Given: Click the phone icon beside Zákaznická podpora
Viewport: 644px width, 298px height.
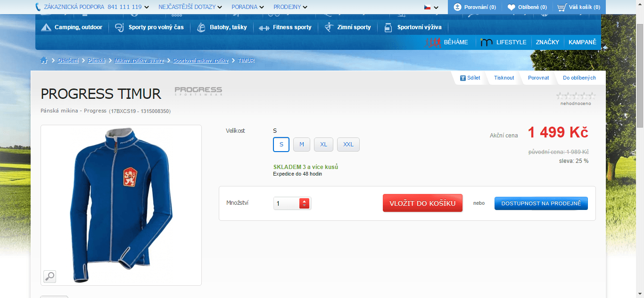Looking at the screenshot, I should point(38,7).
